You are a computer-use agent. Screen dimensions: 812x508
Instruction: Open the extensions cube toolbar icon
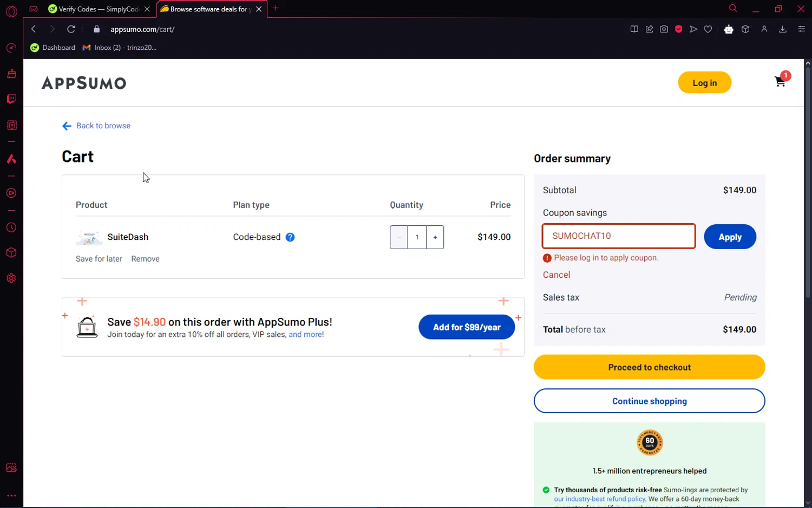(x=745, y=29)
